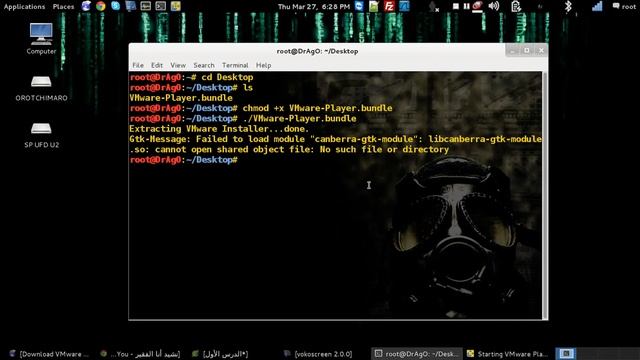This screenshot has height=360, width=640.
Task: Click the red recorder tray icon
Action: point(477,6)
